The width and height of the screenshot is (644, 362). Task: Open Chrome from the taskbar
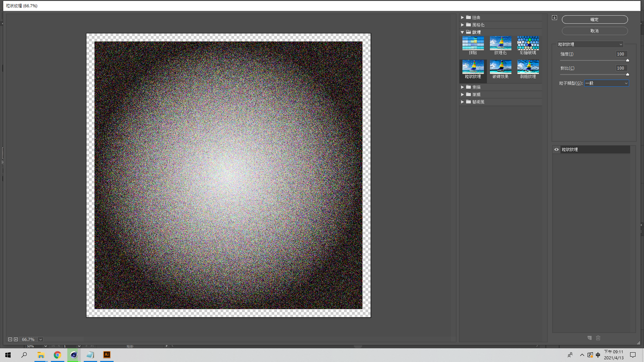[x=57, y=355]
